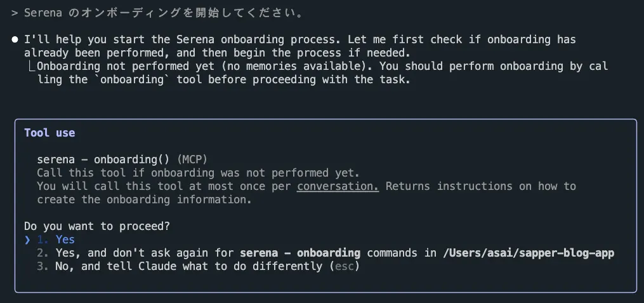Select "No, and tell Claude" option
This screenshot has width=644, height=303.
point(198,266)
